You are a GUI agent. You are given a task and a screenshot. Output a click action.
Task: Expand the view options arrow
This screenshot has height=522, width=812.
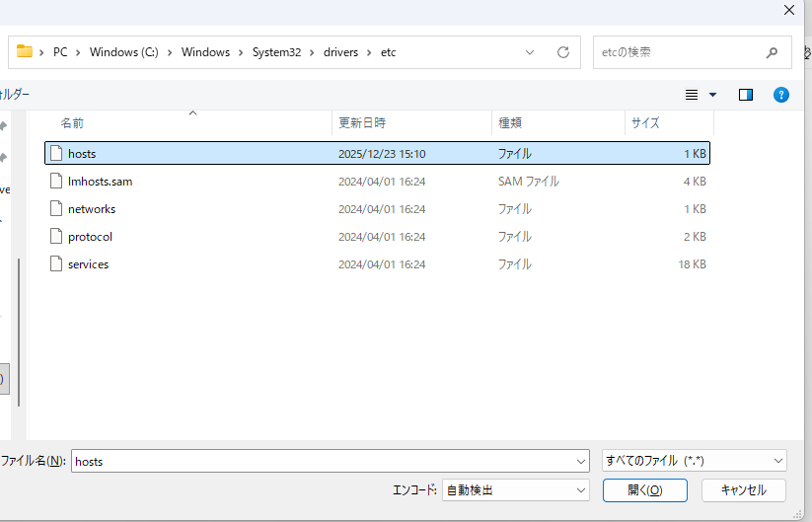coord(713,95)
